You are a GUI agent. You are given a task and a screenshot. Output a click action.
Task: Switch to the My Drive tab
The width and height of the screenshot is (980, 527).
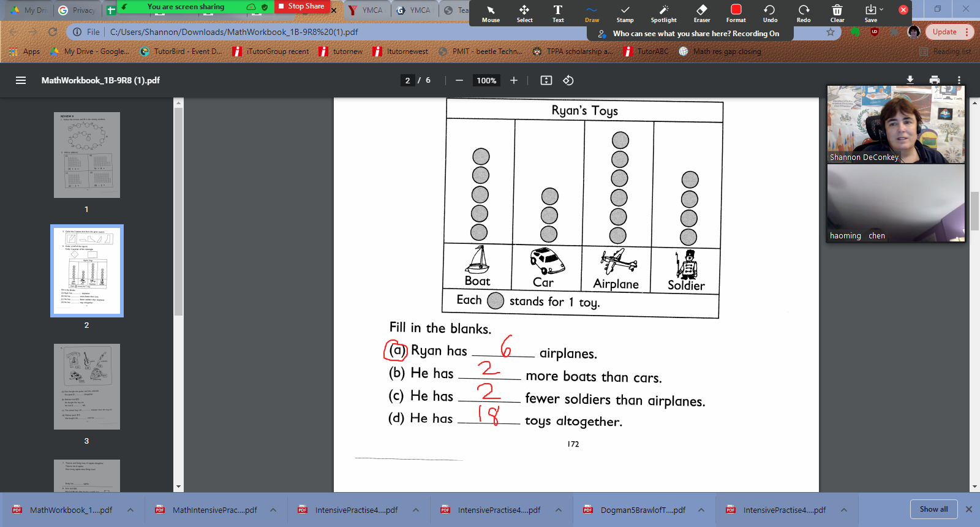pos(29,10)
